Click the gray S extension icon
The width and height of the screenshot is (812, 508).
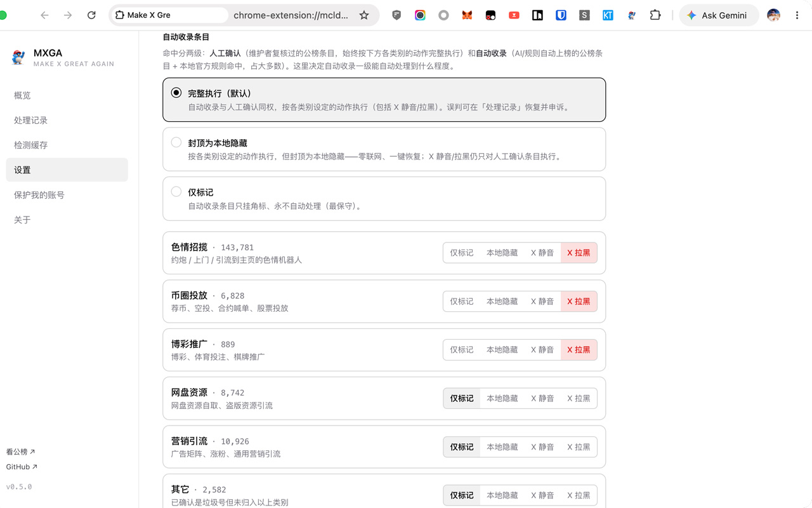[584, 15]
